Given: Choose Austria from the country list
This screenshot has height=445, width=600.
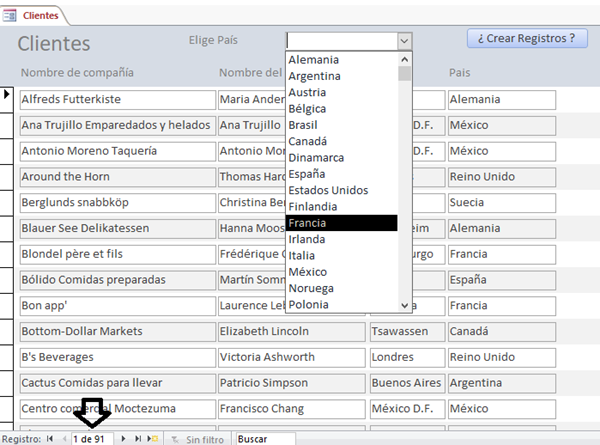Looking at the screenshot, I should click(x=342, y=92).
